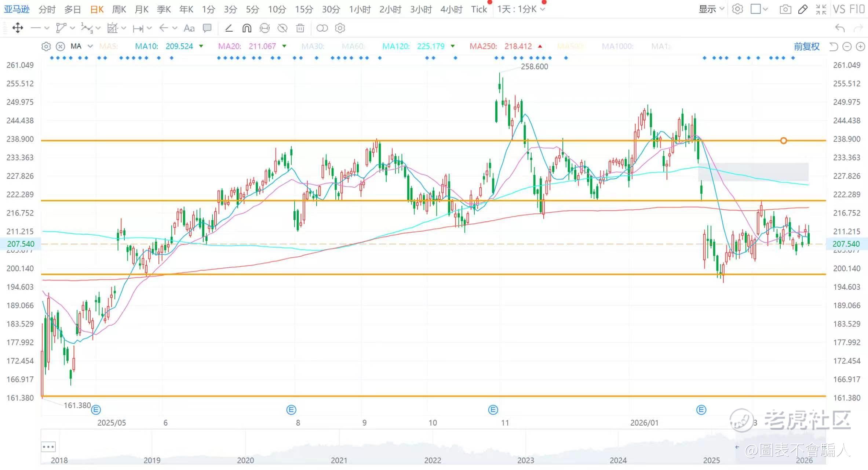Click the comment bubble drawing tool
This screenshot has height=470, width=868.
click(x=207, y=28)
